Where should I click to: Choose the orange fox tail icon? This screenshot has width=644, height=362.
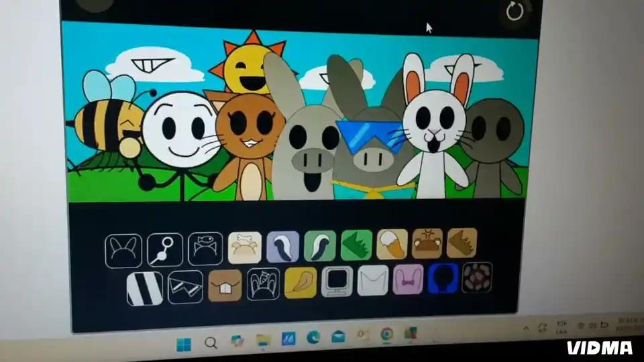tap(392, 244)
